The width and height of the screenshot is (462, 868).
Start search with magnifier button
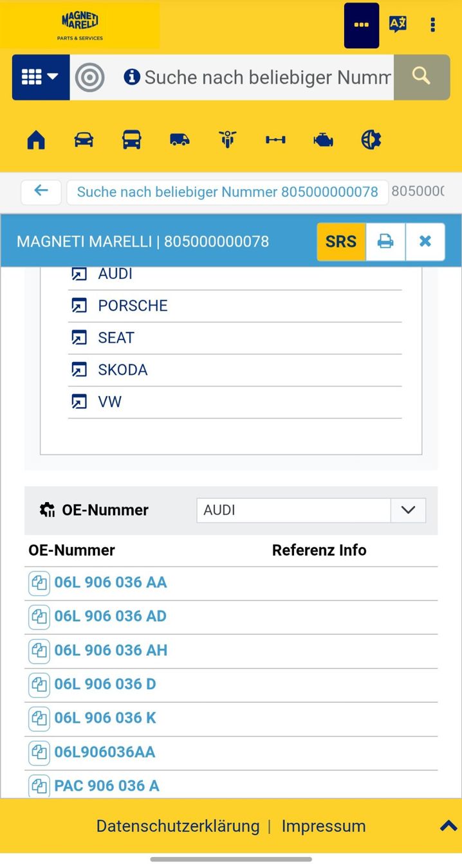(421, 77)
